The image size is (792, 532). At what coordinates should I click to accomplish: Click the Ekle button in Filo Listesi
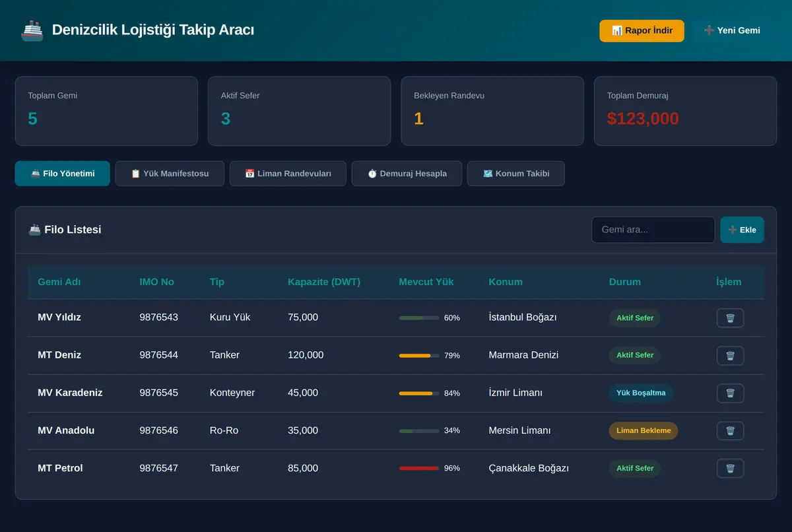coord(742,230)
